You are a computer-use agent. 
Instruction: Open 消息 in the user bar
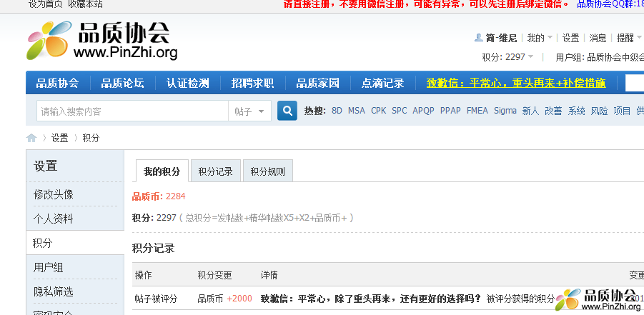598,38
